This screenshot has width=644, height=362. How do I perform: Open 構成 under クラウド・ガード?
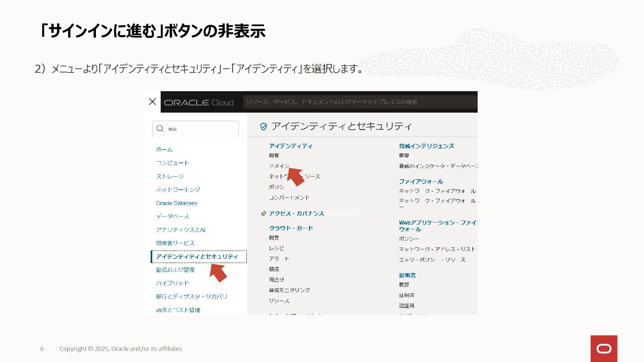click(x=274, y=269)
